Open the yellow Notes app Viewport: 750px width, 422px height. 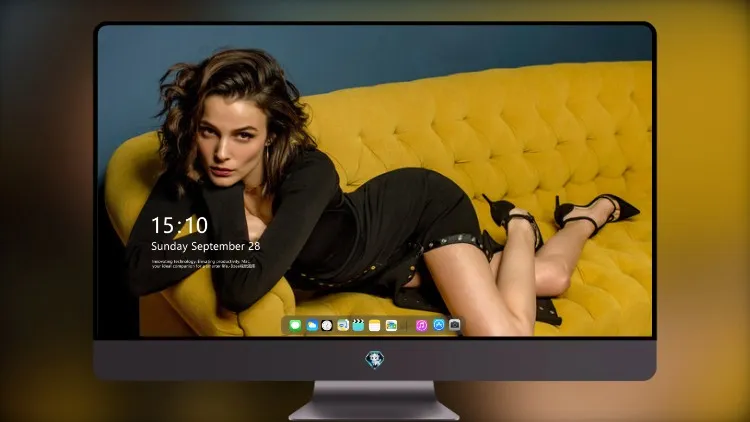click(375, 325)
